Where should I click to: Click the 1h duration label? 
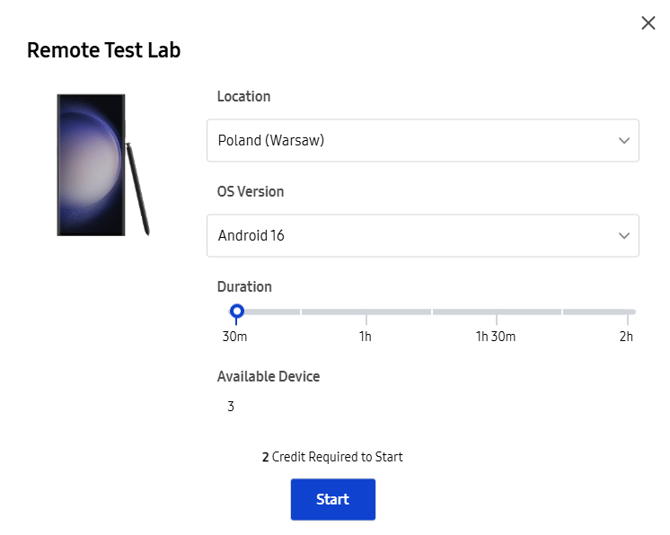pos(366,336)
